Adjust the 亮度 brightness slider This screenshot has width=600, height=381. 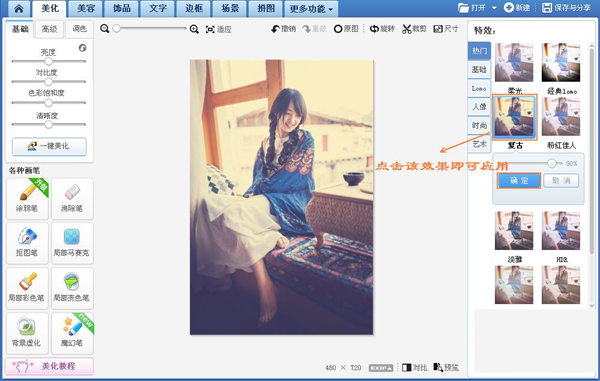(x=48, y=61)
